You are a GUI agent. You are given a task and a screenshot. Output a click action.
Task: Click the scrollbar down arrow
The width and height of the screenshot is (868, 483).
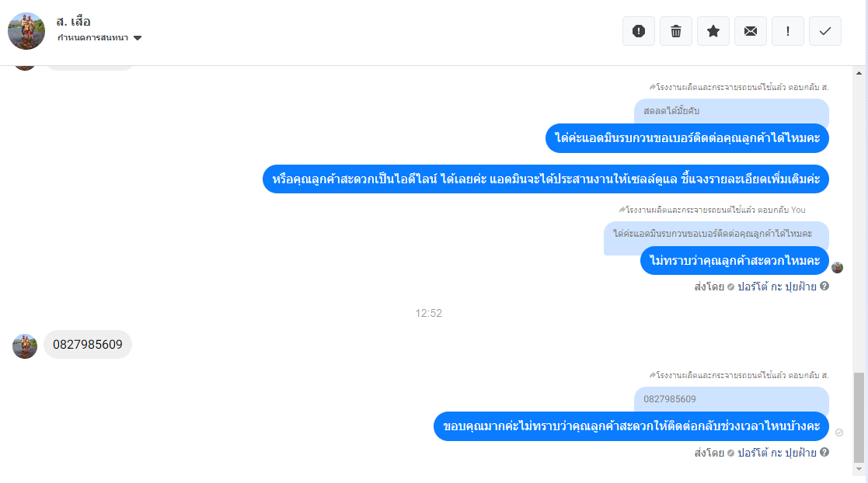coord(859,469)
